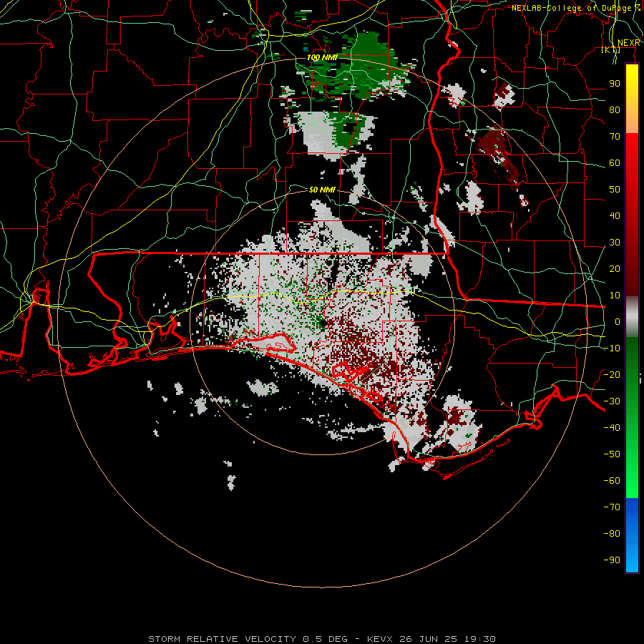The width and height of the screenshot is (644, 644).
Task: Click the 20 label on the color scale
Action: [615, 268]
